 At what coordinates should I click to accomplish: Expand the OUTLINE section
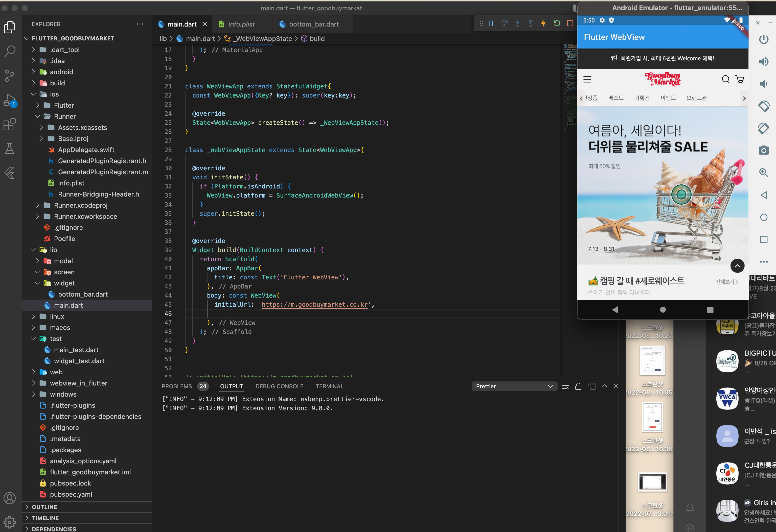tap(44, 507)
